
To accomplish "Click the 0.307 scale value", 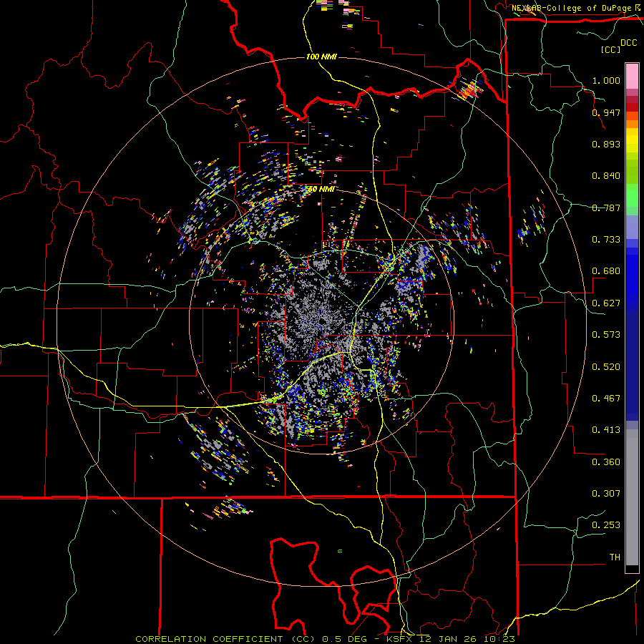I will 606,494.
